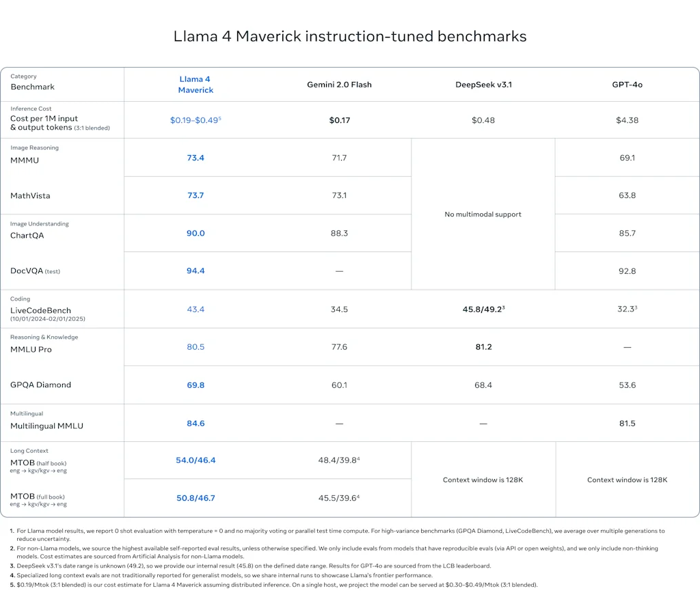Click the GPT-4o column header
The height and width of the screenshot is (597, 700).
pyautogui.click(x=628, y=84)
